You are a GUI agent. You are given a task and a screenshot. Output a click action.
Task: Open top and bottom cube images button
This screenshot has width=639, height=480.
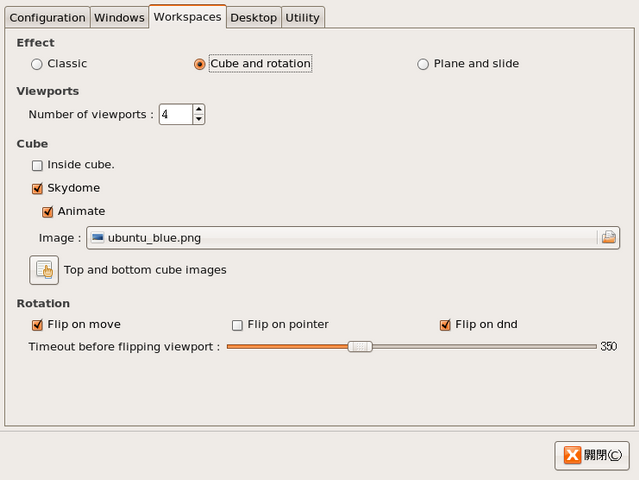[44, 270]
